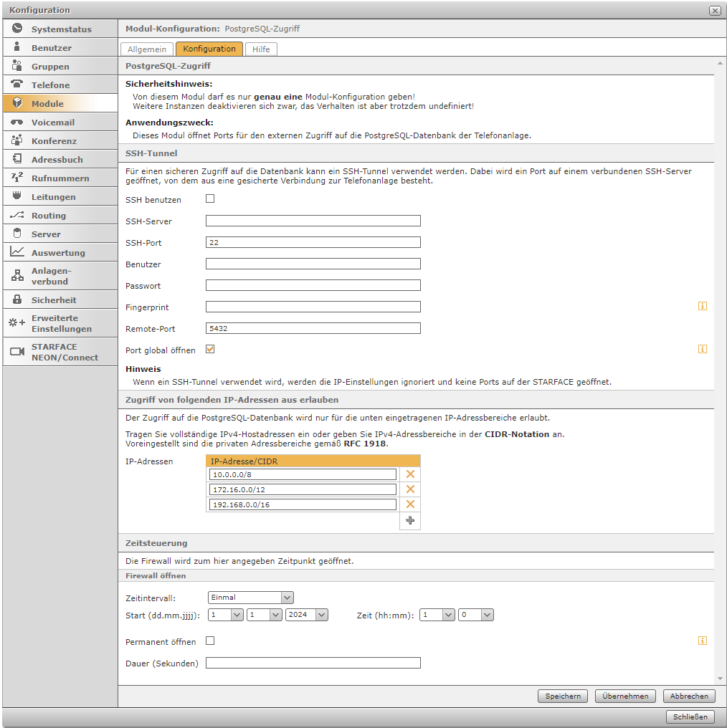The image size is (727, 728).
Task: Open Telefone via its phone icon
Action: click(x=17, y=84)
